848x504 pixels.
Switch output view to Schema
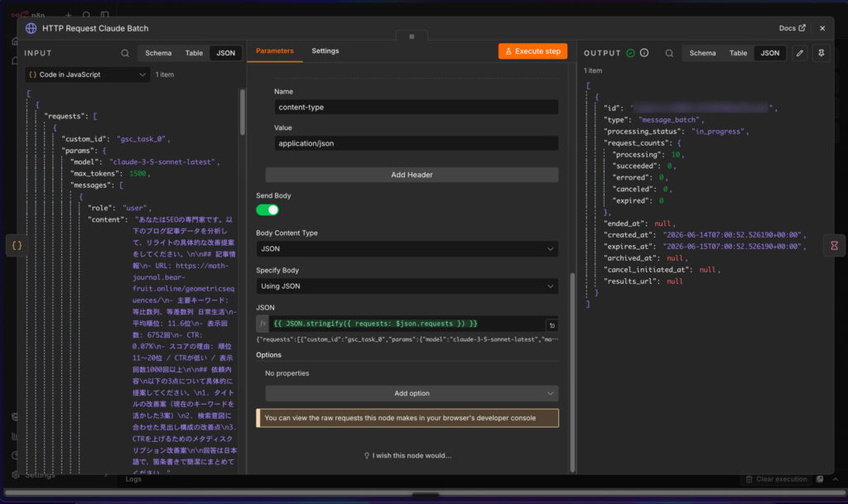click(x=702, y=53)
